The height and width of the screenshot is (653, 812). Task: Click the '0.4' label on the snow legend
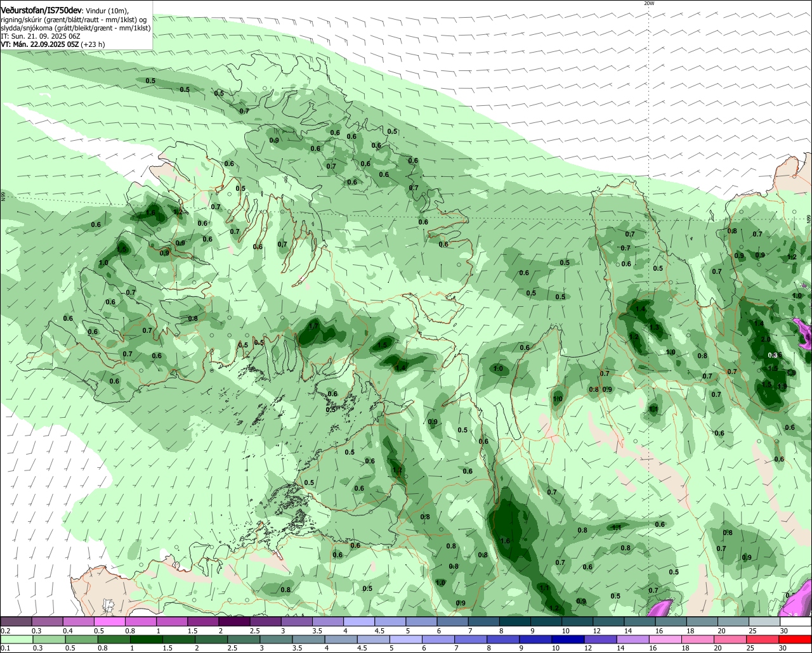pyautogui.click(x=68, y=631)
